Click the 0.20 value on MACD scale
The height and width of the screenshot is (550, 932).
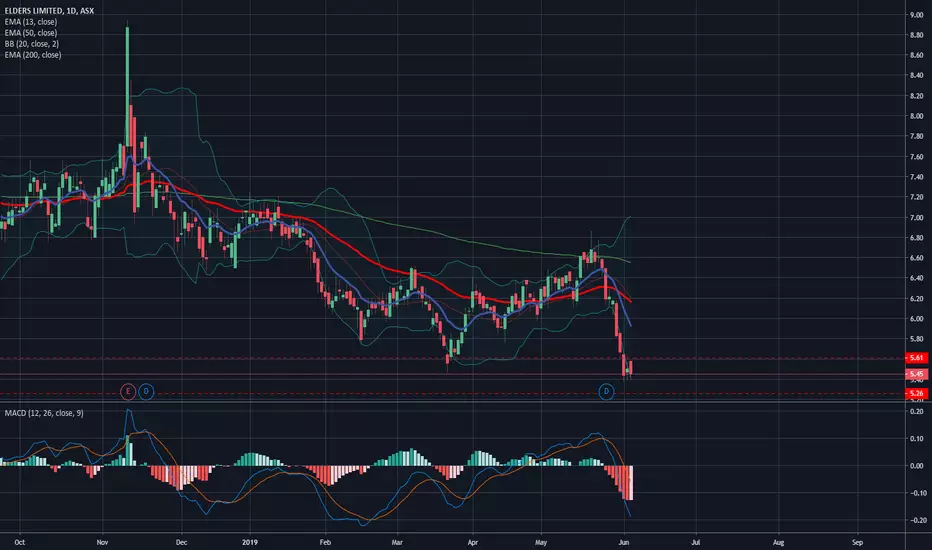pos(917,411)
